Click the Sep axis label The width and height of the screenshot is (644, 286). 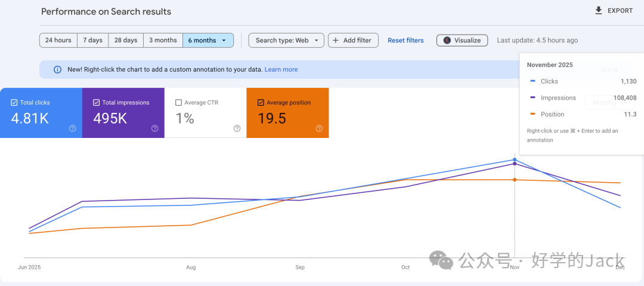(300, 267)
